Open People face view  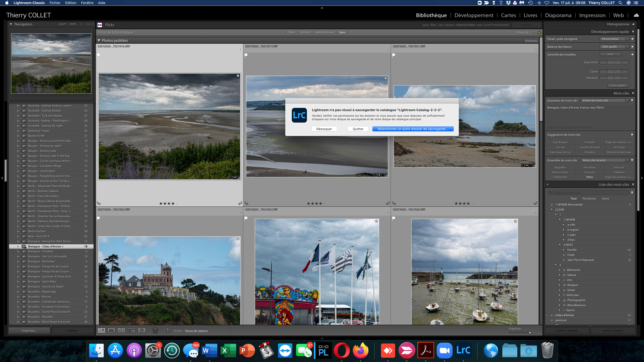pyautogui.click(x=142, y=331)
